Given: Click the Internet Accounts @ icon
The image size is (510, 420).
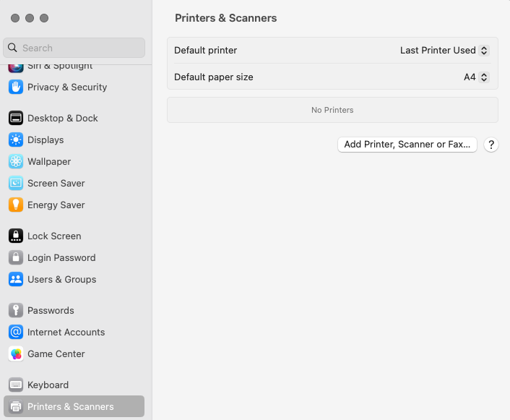Looking at the screenshot, I should pos(16,332).
